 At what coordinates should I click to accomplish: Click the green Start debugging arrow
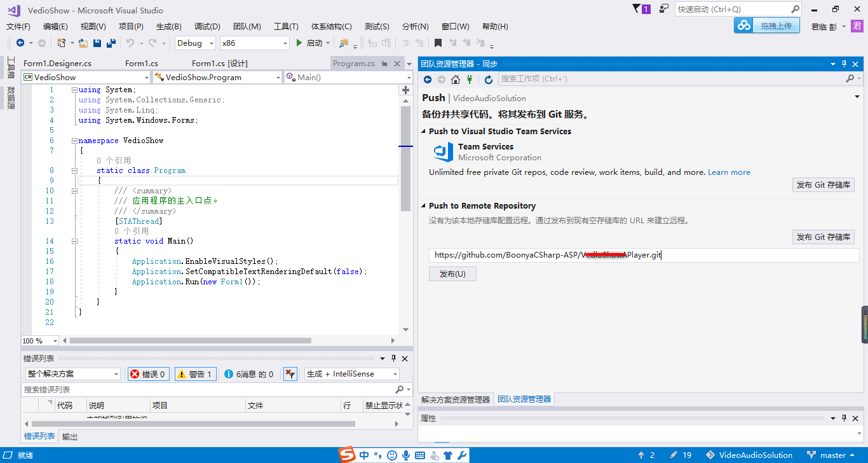tap(300, 43)
